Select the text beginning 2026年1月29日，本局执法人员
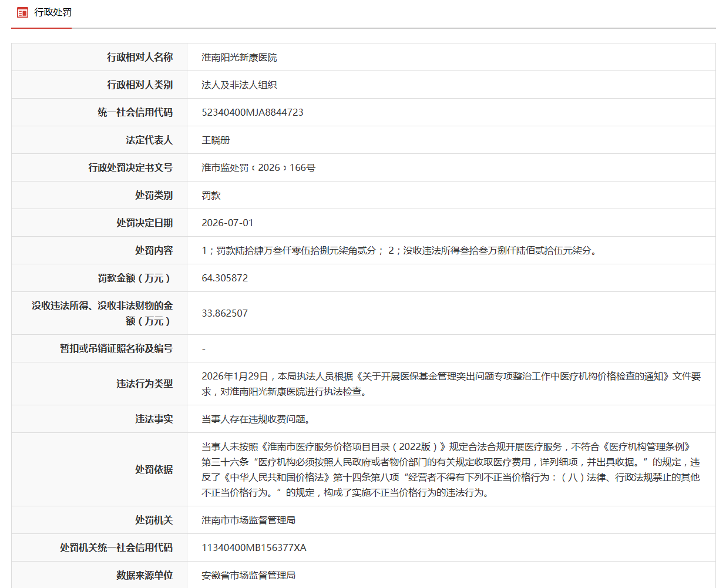The width and height of the screenshot is (726, 588). pos(451,384)
